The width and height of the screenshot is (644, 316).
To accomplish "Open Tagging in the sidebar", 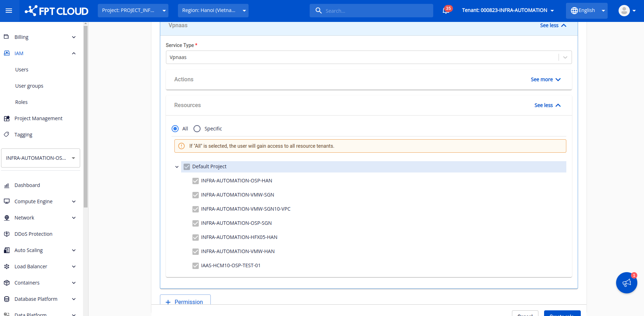I will click(x=23, y=135).
